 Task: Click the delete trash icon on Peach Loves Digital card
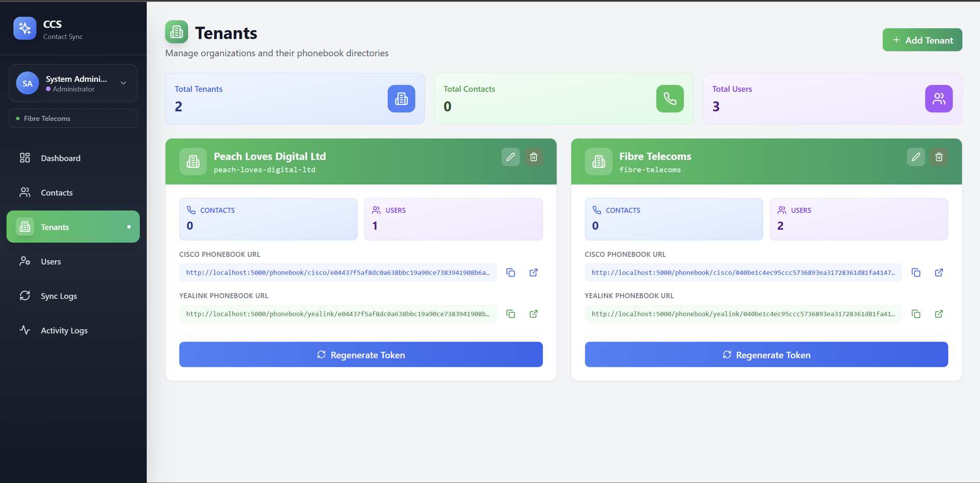pyautogui.click(x=533, y=157)
